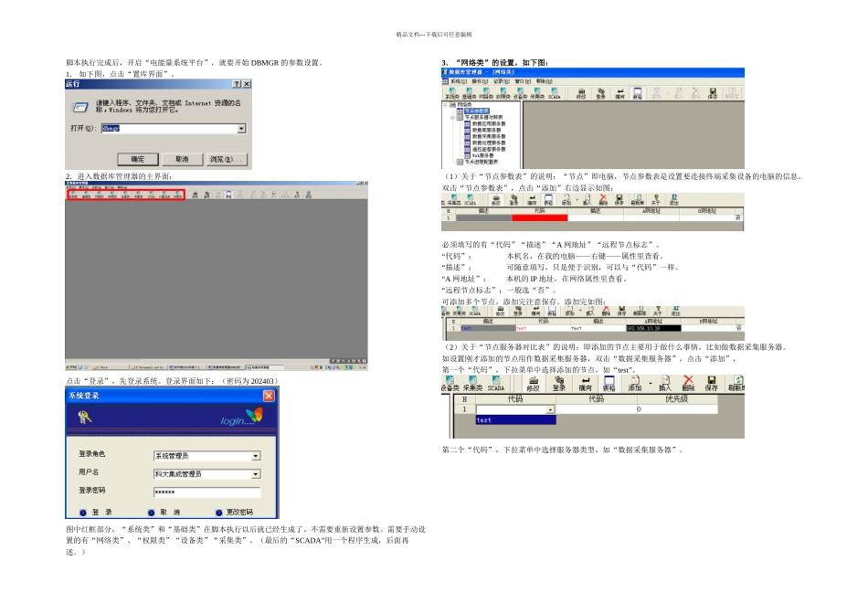Click SCADA icon in 网络类 window toolbar
Image resolution: width=868 pixels, height=614 pixels.
coord(554,93)
